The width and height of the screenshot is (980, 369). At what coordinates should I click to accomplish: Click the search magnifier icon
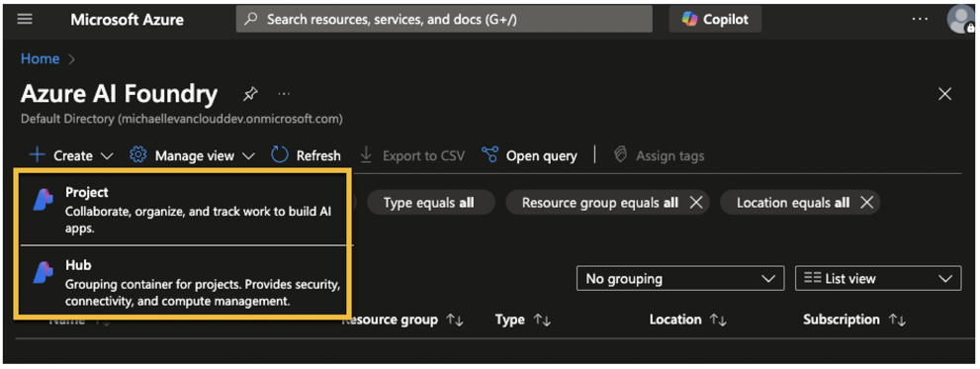[251, 20]
